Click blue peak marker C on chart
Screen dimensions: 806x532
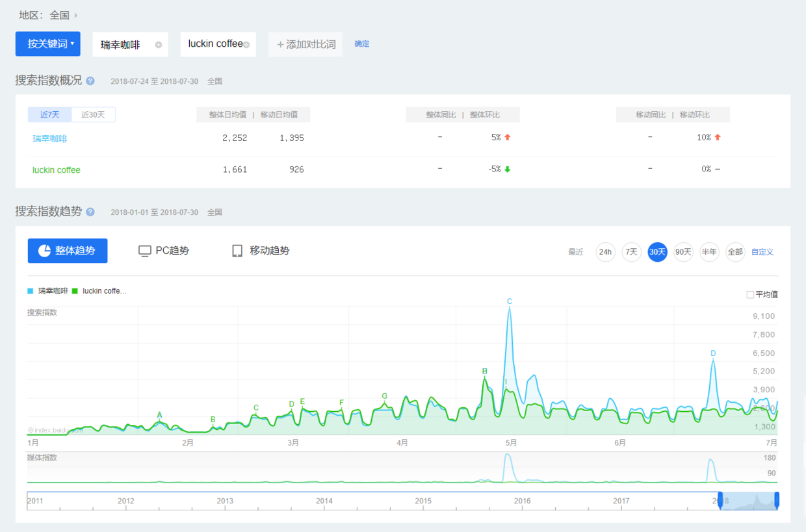510,301
